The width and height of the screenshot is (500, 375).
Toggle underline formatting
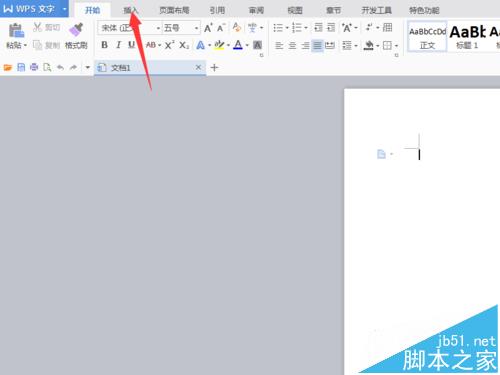pyautogui.click(x=132, y=45)
